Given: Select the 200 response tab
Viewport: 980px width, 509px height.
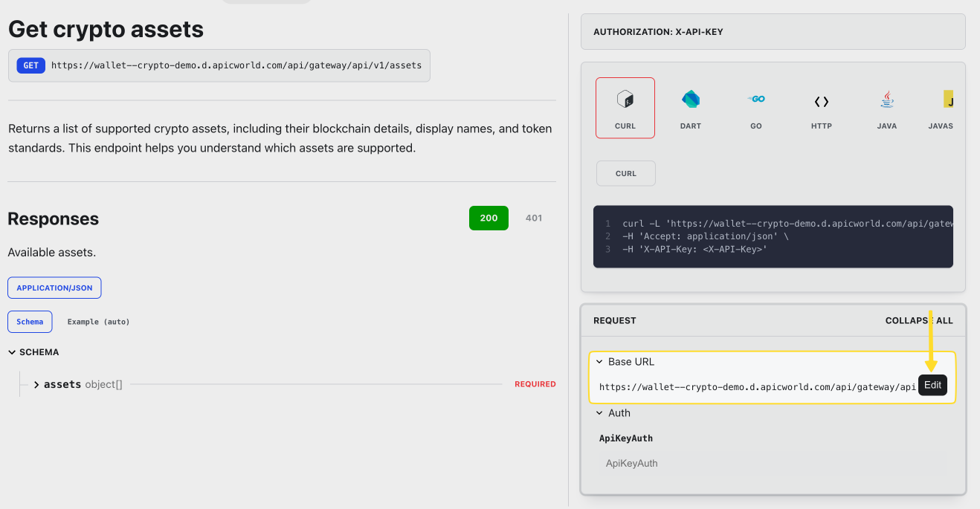Looking at the screenshot, I should click(489, 218).
